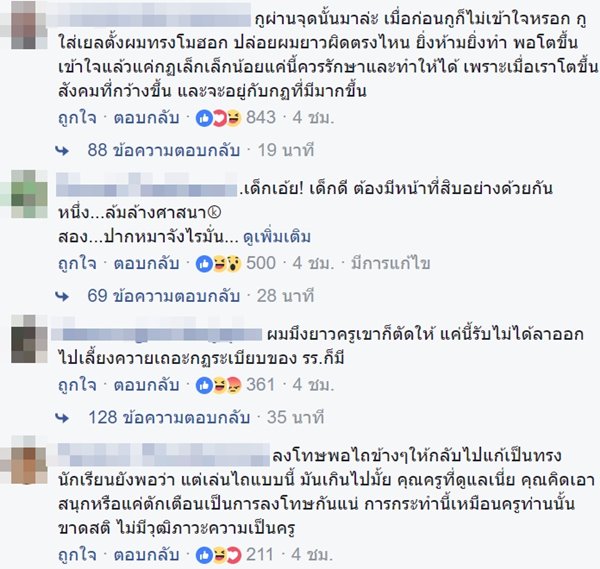
Task: Click reply arrow icon beside 88 replies
Action: pos(62,151)
